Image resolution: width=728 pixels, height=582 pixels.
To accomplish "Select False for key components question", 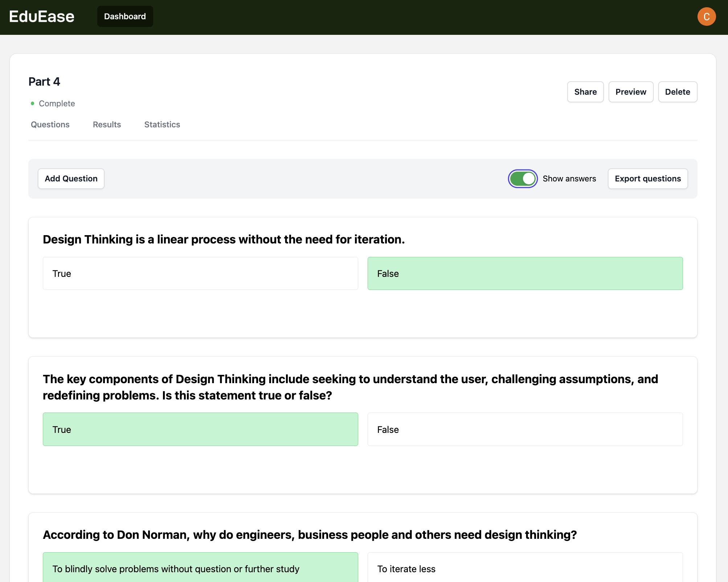I will [525, 429].
